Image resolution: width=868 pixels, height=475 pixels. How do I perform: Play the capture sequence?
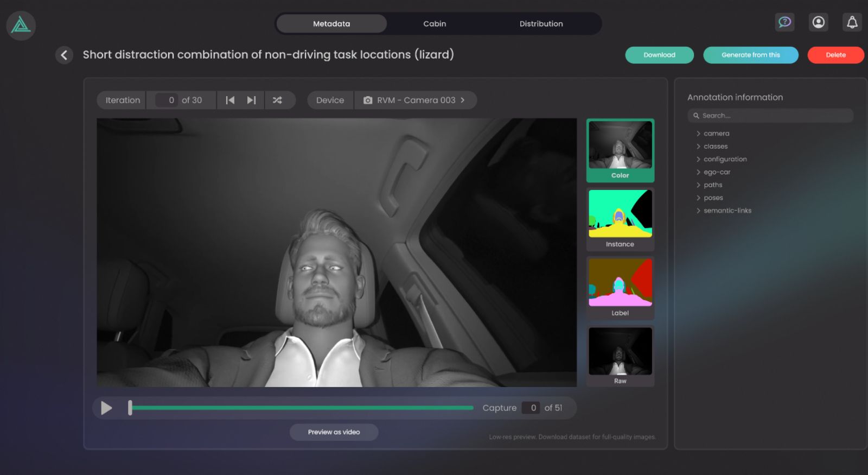[106, 408]
